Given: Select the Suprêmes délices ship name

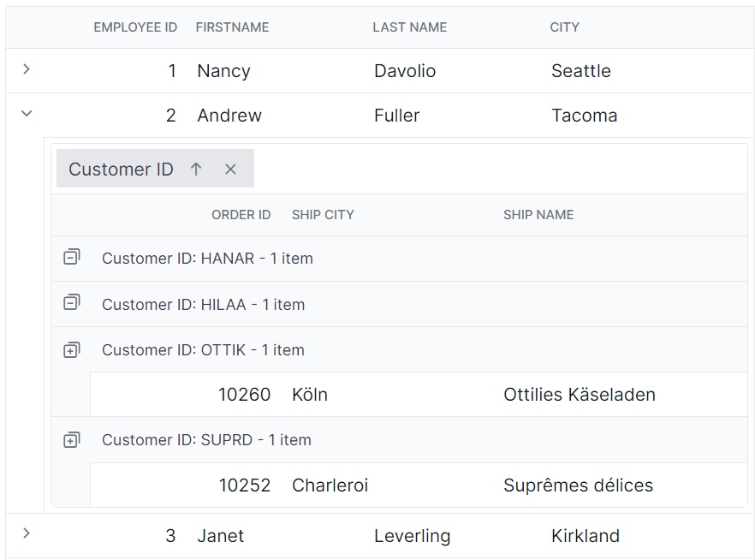Looking at the screenshot, I should tap(579, 486).
